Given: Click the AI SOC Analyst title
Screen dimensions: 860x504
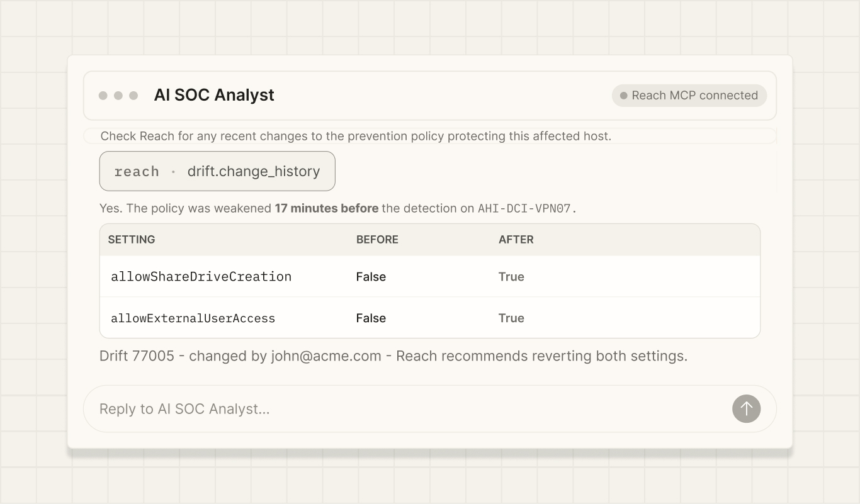Looking at the screenshot, I should click(x=214, y=95).
